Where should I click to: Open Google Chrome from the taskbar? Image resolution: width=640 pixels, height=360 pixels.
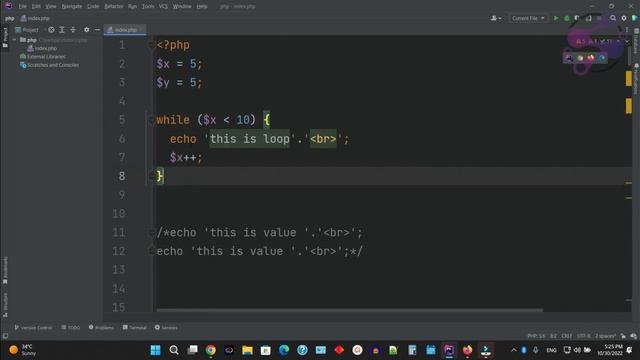(211, 350)
